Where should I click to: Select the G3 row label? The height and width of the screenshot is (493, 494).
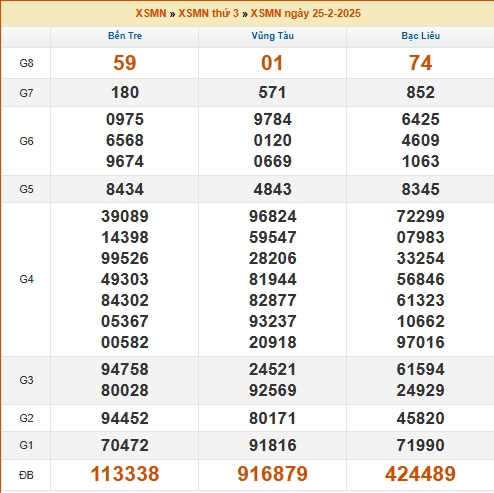(x=26, y=380)
